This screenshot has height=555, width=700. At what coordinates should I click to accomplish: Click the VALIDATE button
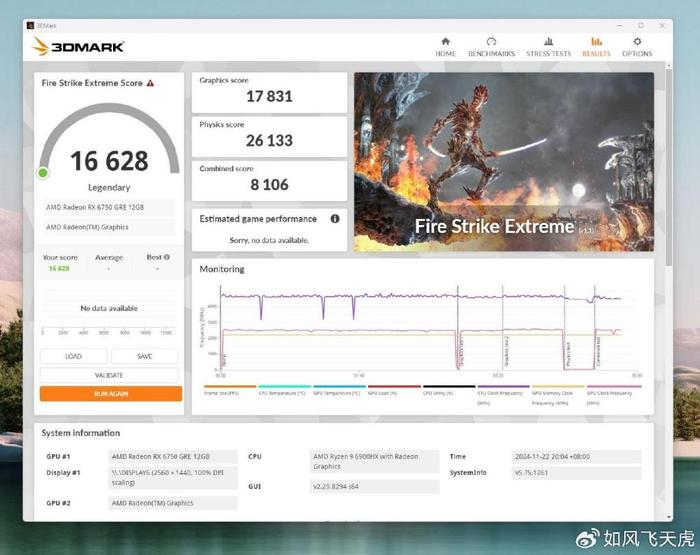[x=109, y=375]
